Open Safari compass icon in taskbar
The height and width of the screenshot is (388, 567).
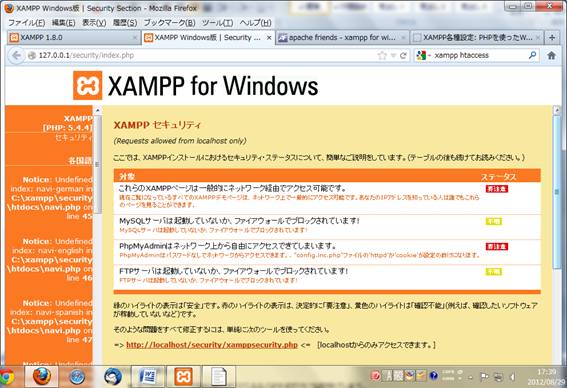[x=77, y=377]
